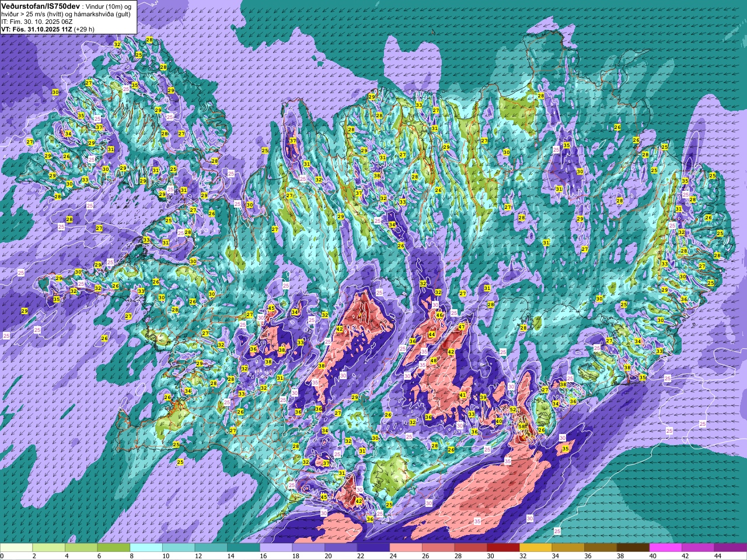The width and height of the screenshot is (747, 560).
Task: Pick the cyan 10–12 legend swatch
Action: (x=179, y=548)
